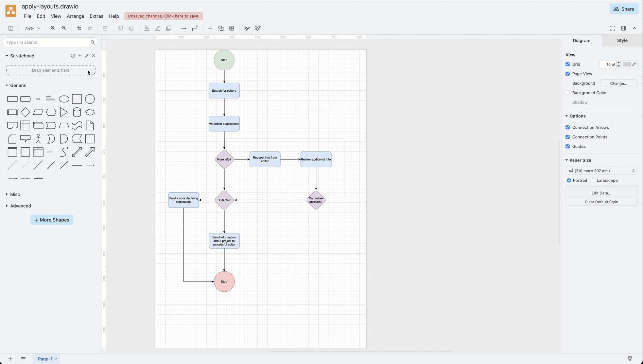Select the cylinder shape in General

pyautogui.click(x=77, y=112)
